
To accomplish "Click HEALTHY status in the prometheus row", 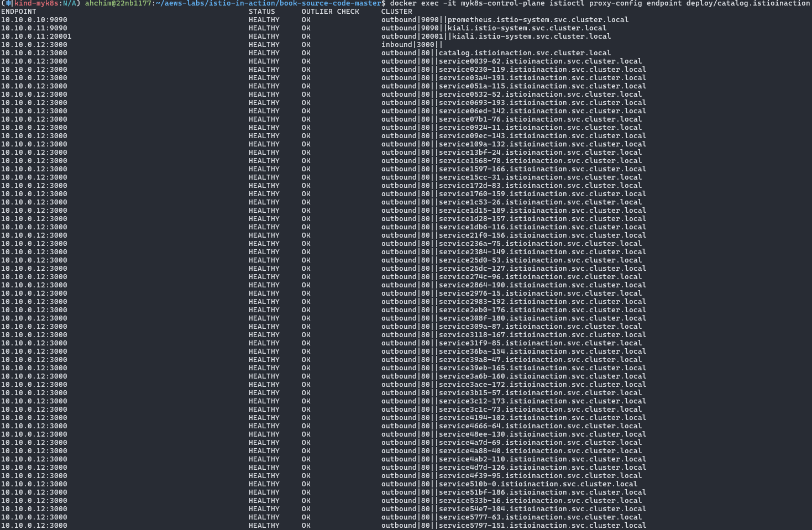I will (264, 20).
